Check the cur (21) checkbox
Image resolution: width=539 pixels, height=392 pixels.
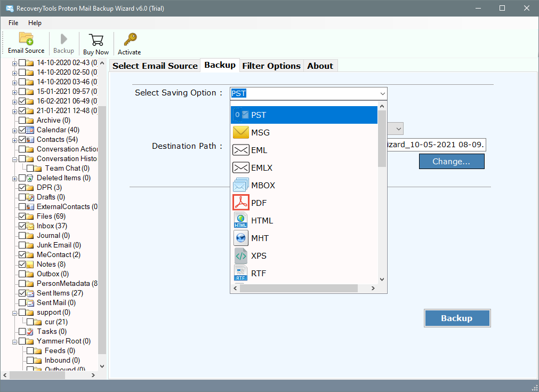[30, 322]
